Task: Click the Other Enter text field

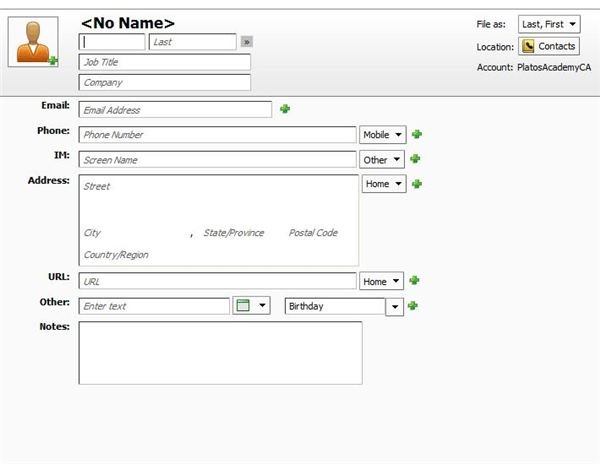Action: coord(154,306)
